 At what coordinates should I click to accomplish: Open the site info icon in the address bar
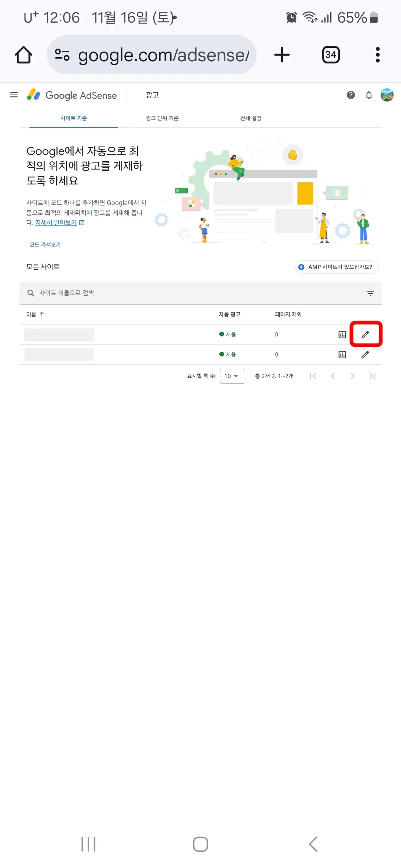[x=62, y=55]
